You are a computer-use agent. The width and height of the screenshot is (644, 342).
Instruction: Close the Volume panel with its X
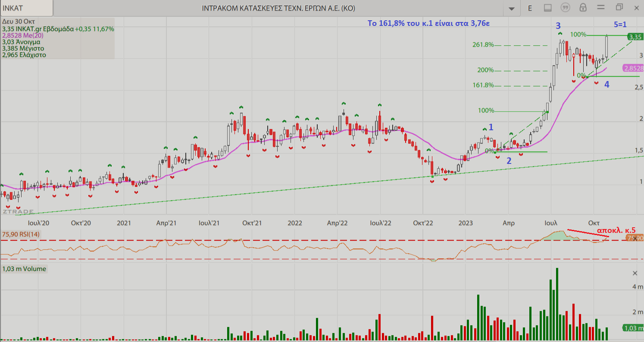(x=635, y=273)
